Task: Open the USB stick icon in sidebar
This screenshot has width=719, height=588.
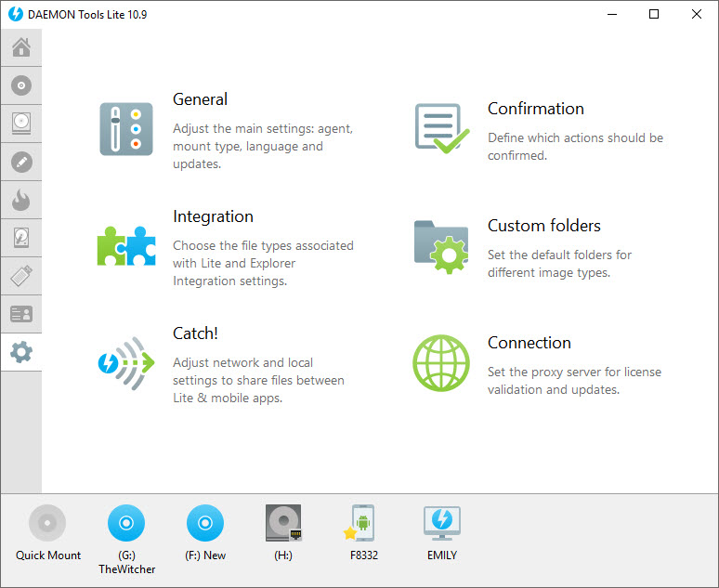Action: pos(21,276)
